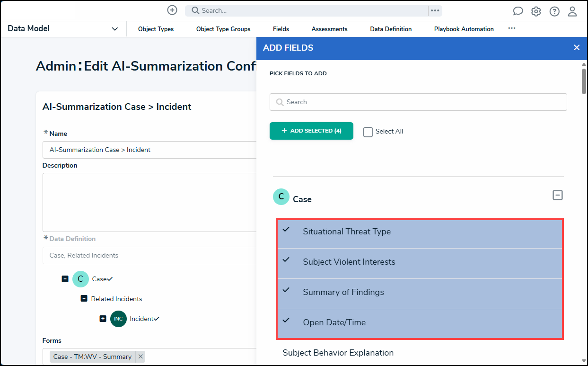588x366 pixels.
Task: Collapse the Related Incidents tree node
Action: click(x=84, y=299)
